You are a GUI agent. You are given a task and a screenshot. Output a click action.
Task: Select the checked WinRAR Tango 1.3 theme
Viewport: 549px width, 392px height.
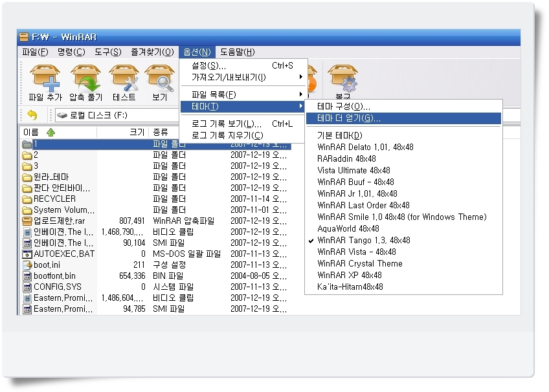click(x=403, y=240)
